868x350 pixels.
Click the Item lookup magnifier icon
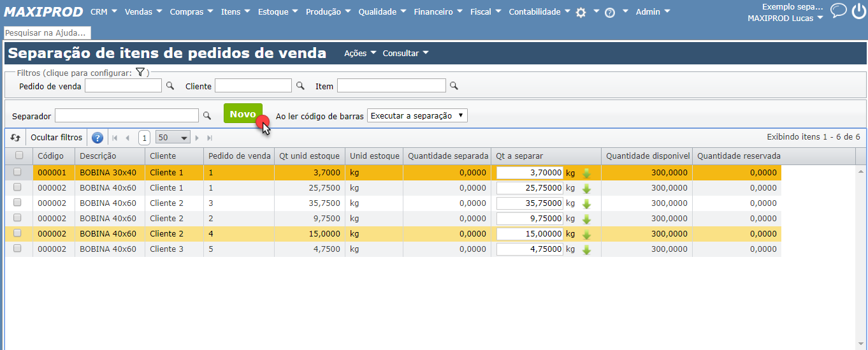pyautogui.click(x=454, y=85)
